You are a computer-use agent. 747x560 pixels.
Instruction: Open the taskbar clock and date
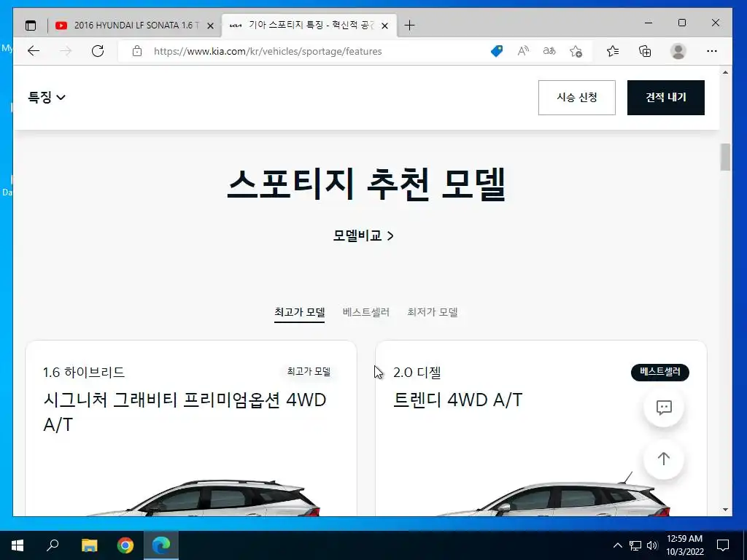coord(684,545)
